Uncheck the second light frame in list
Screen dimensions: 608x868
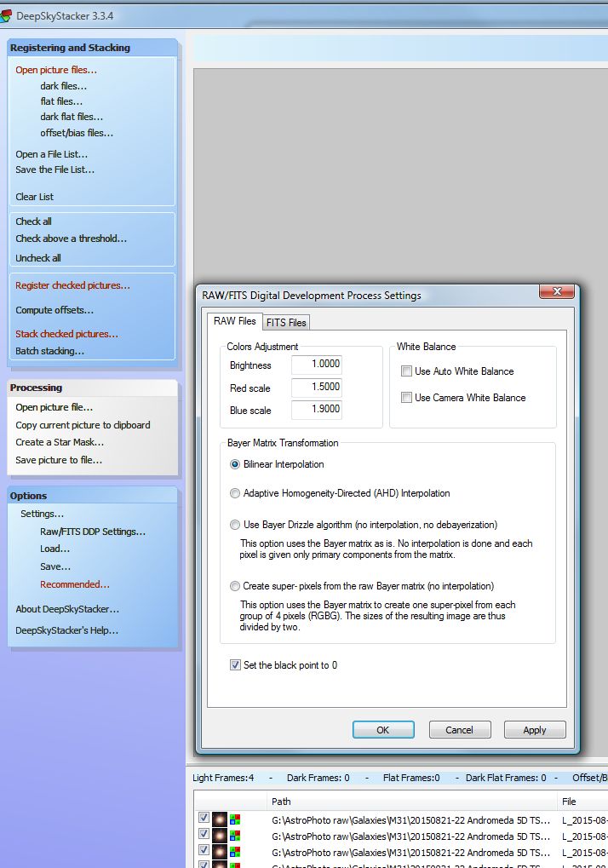(x=204, y=833)
